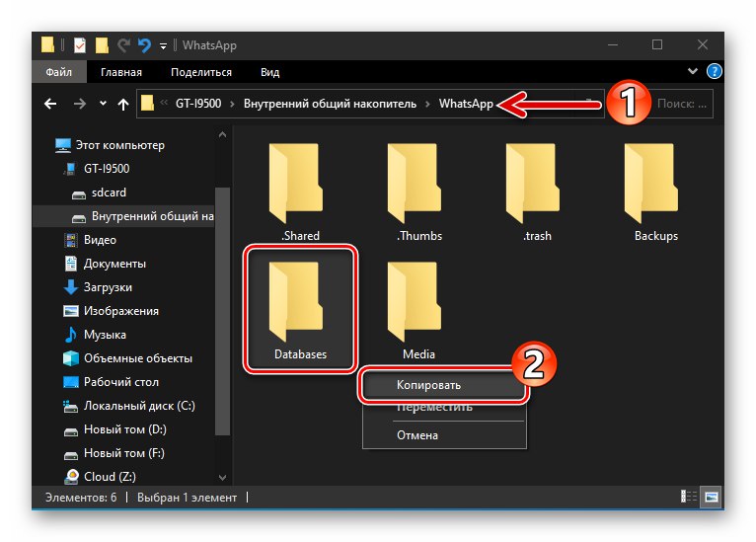Click the WhatsApp breadcrumb segment
This screenshot has height=542, width=756.
(466, 104)
